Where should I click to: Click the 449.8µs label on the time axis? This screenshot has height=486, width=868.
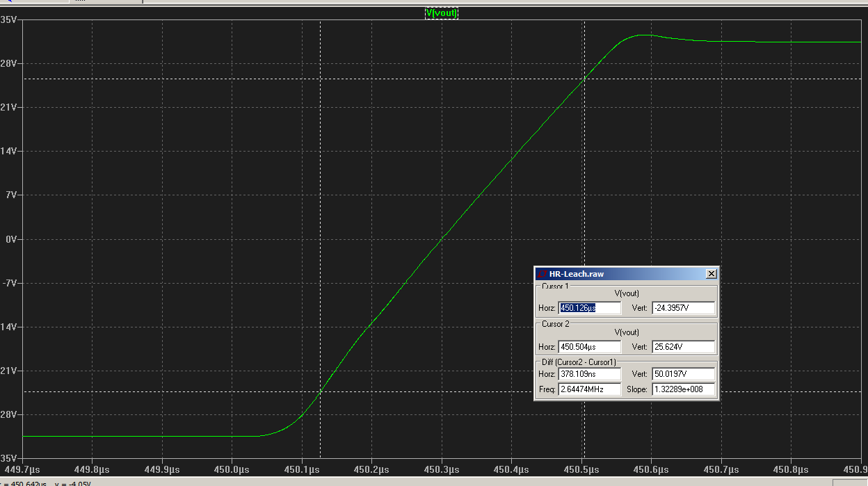[x=93, y=469]
